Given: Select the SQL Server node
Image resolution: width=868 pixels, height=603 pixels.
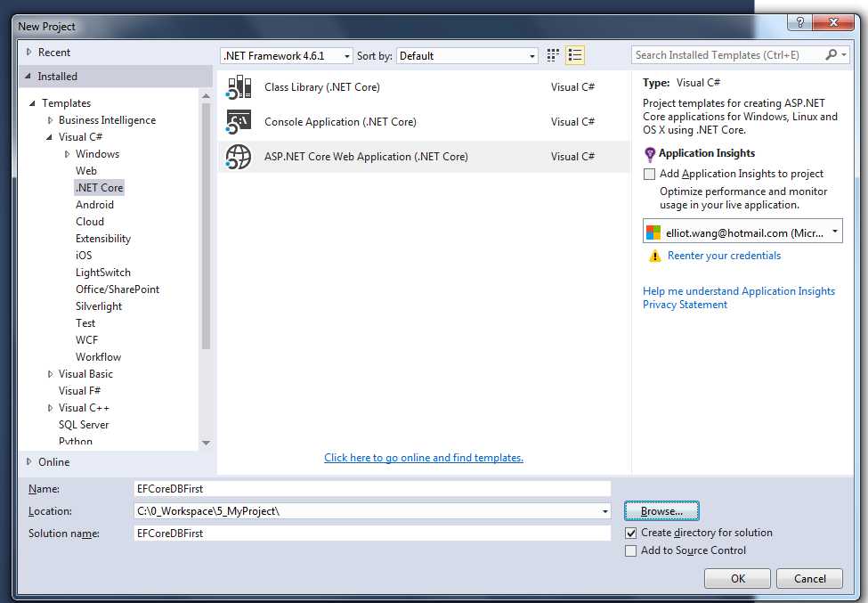Looking at the screenshot, I should click(84, 425).
